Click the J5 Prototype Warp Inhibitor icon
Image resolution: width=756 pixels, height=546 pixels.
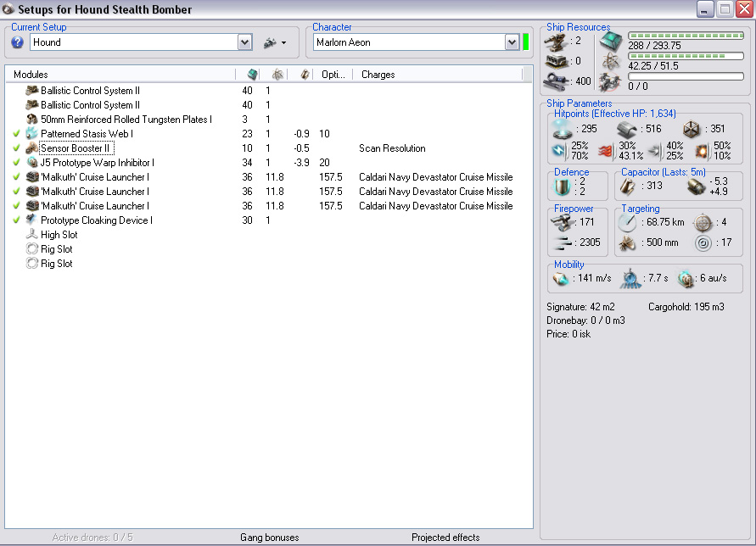click(32, 163)
